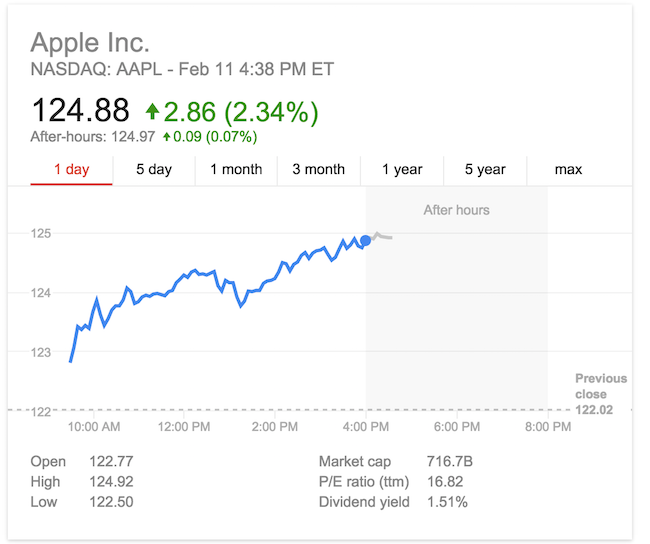Click the 4:00 PM axis label
Viewport: 650px width, 544px height.
pyautogui.click(x=366, y=427)
